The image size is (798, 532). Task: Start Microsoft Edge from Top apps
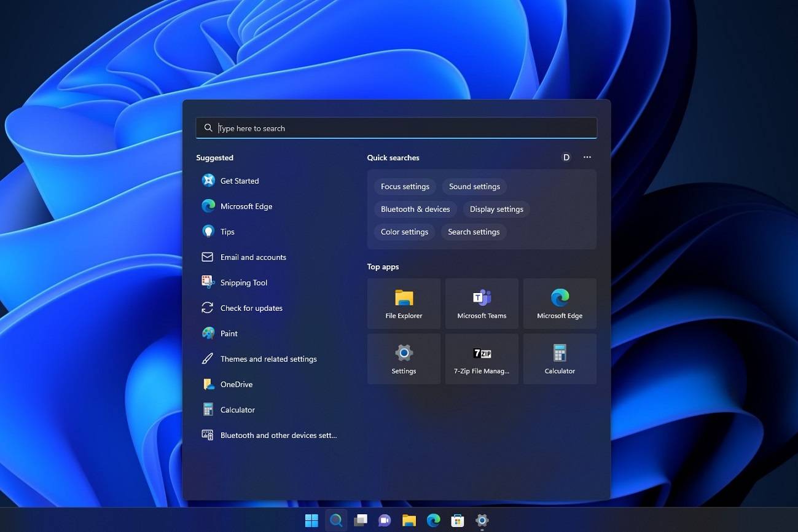coord(559,303)
